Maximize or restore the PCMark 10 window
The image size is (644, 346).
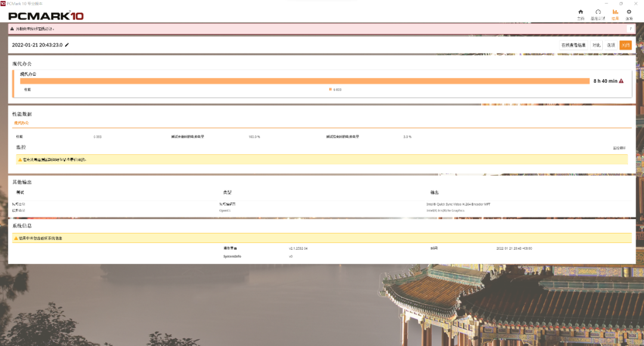621,4
